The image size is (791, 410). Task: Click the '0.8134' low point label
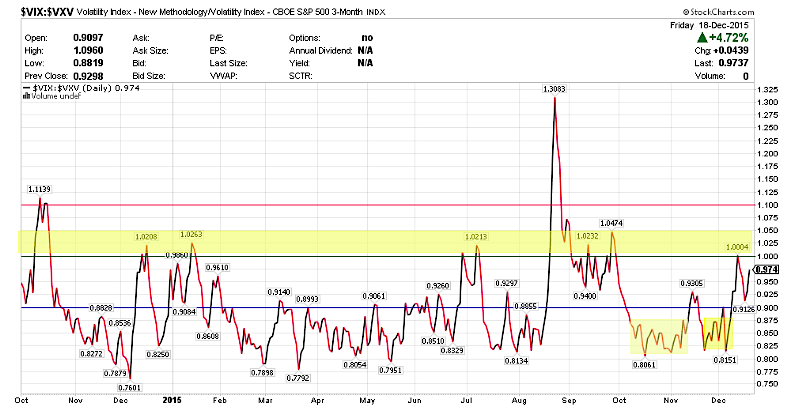(x=517, y=361)
